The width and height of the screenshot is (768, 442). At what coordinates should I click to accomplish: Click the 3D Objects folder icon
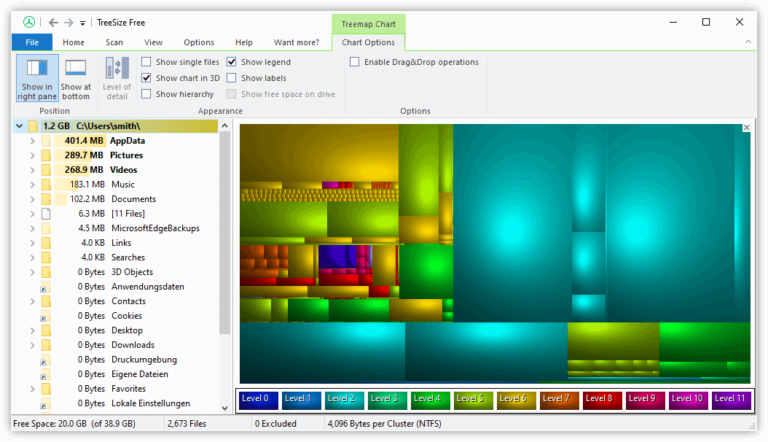(46, 272)
